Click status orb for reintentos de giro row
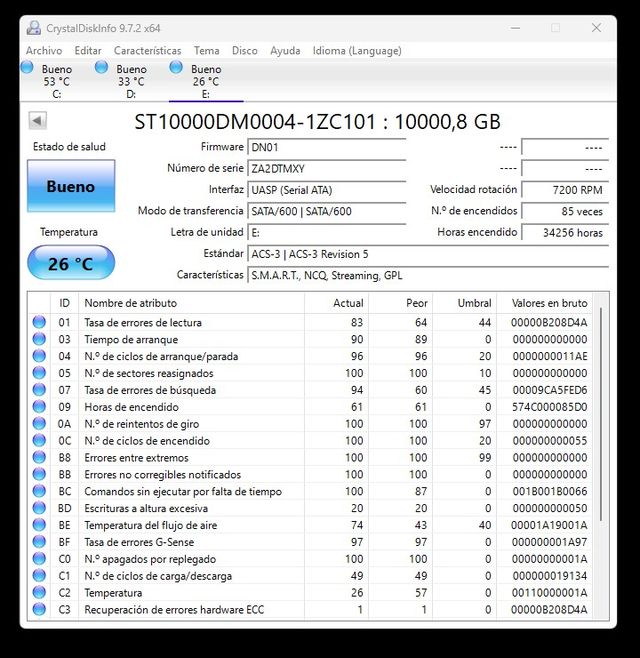 [x=39, y=423]
